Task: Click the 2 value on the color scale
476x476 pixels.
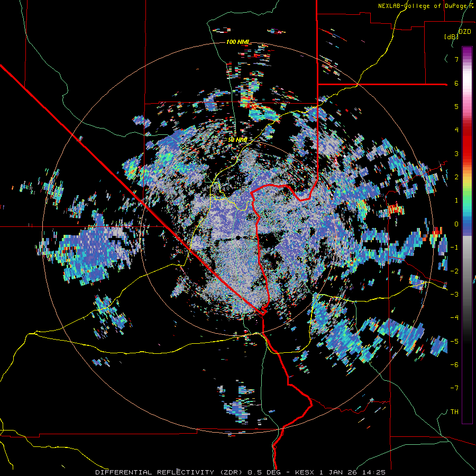Action: pos(456,177)
